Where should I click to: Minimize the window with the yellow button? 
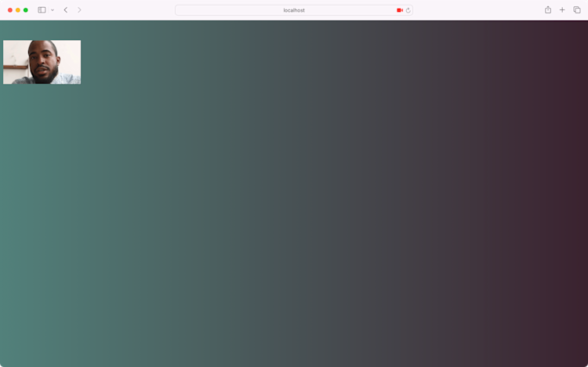[17, 10]
